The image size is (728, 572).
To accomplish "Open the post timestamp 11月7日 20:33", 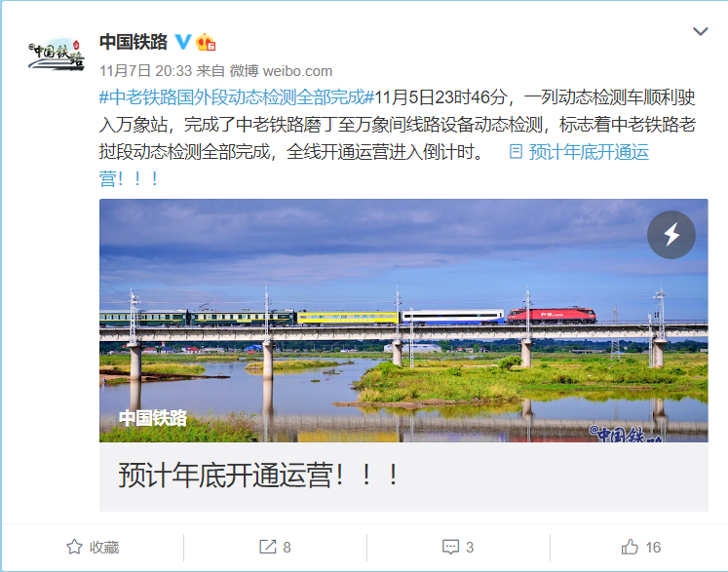I will pyautogui.click(x=145, y=71).
